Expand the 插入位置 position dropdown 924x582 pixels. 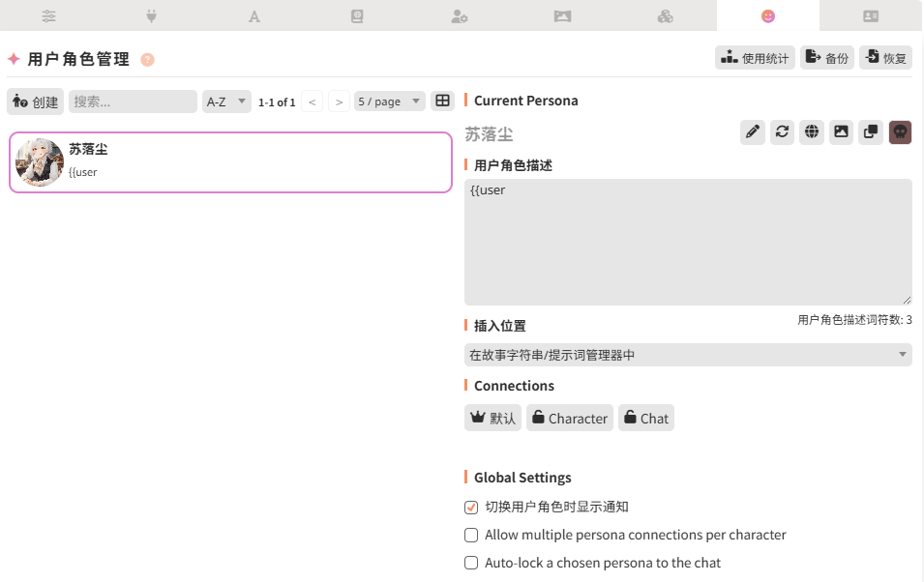point(687,356)
